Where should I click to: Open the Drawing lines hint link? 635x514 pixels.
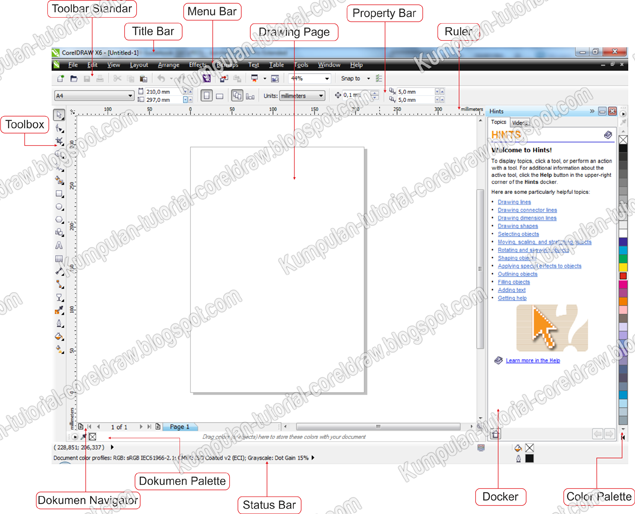[x=514, y=202]
